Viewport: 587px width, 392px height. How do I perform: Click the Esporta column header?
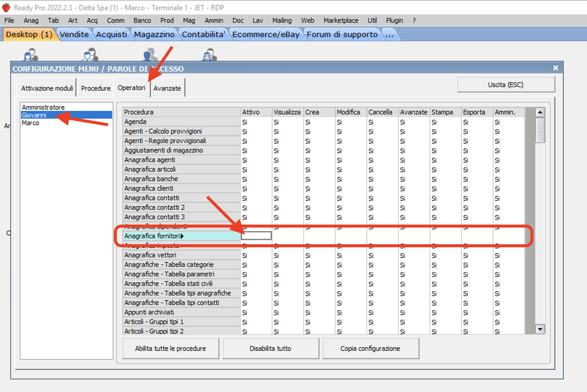[x=477, y=112]
